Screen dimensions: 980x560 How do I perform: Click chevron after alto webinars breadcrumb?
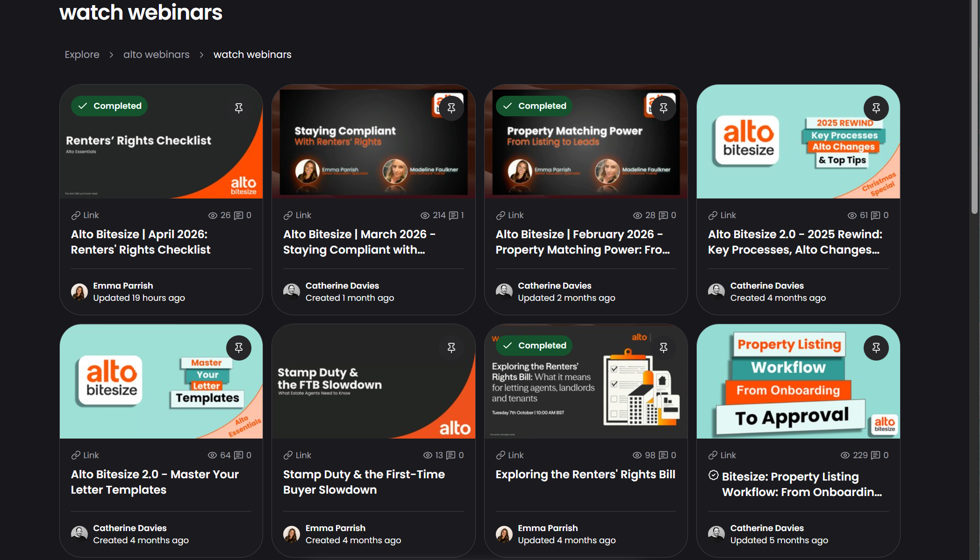pyautogui.click(x=201, y=55)
